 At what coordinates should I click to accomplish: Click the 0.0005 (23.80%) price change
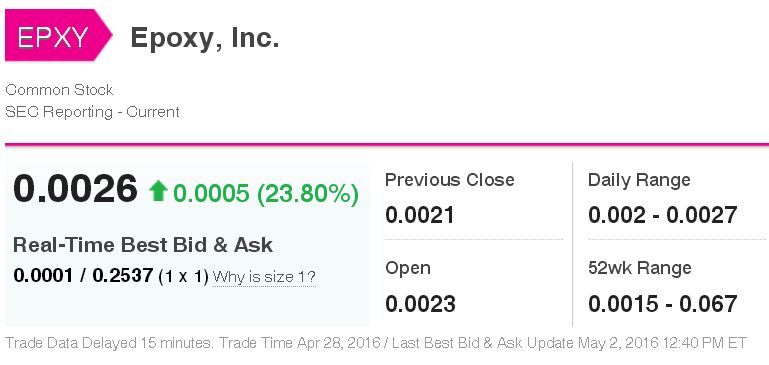tap(266, 194)
